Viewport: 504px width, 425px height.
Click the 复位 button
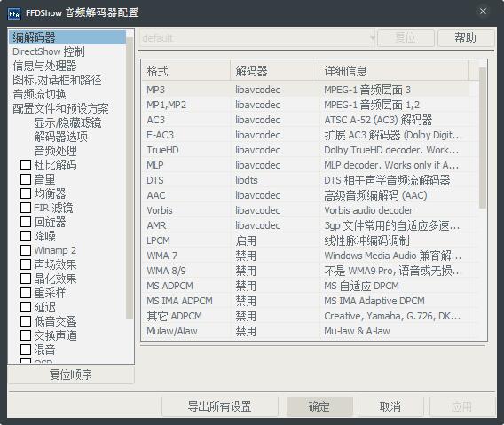point(406,38)
